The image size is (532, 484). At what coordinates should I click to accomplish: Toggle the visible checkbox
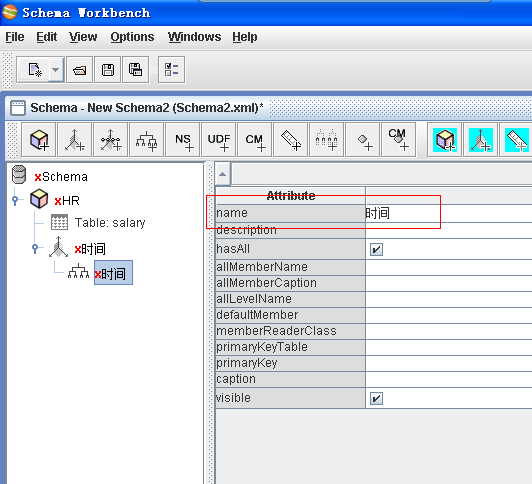376,399
